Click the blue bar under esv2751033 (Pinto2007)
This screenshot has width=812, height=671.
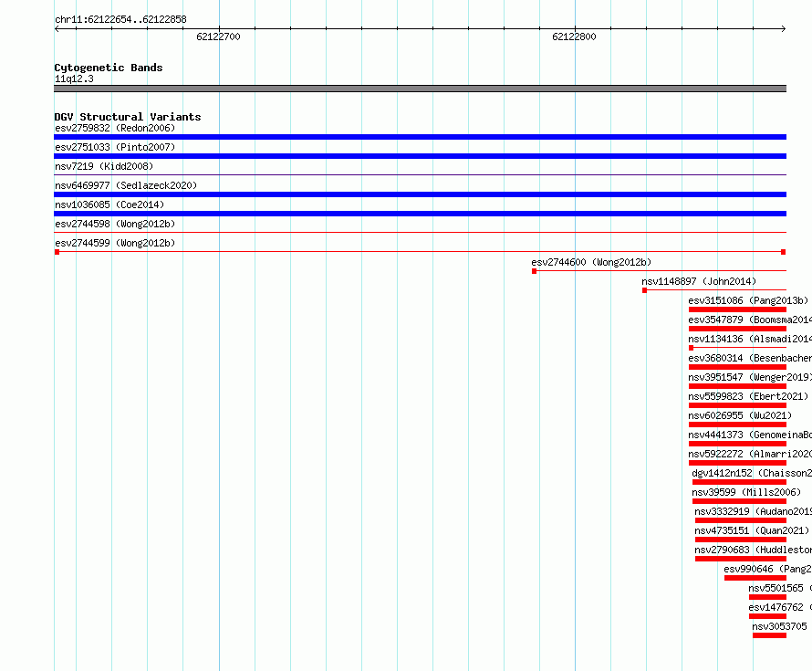(x=420, y=156)
